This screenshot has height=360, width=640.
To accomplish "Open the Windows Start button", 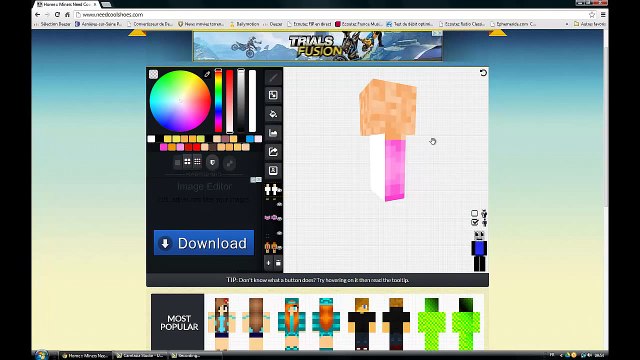I will point(41,355).
